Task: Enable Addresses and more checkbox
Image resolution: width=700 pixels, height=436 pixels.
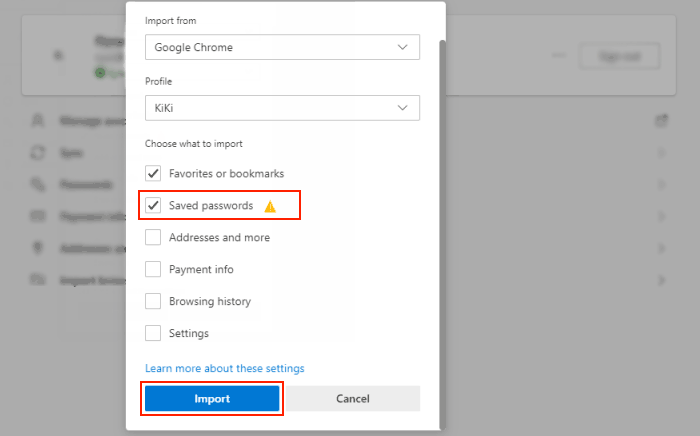Action: [x=153, y=237]
